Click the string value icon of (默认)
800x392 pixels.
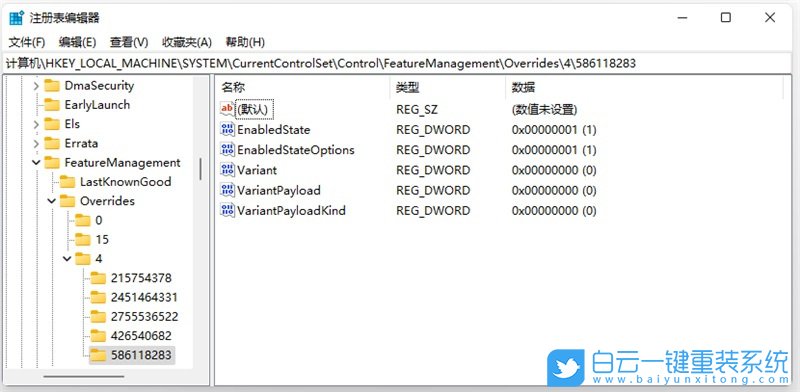(x=227, y=109)
